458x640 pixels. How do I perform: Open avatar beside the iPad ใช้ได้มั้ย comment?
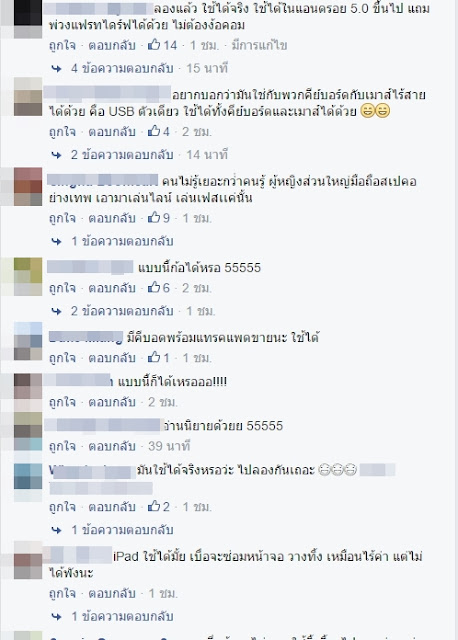28,560
